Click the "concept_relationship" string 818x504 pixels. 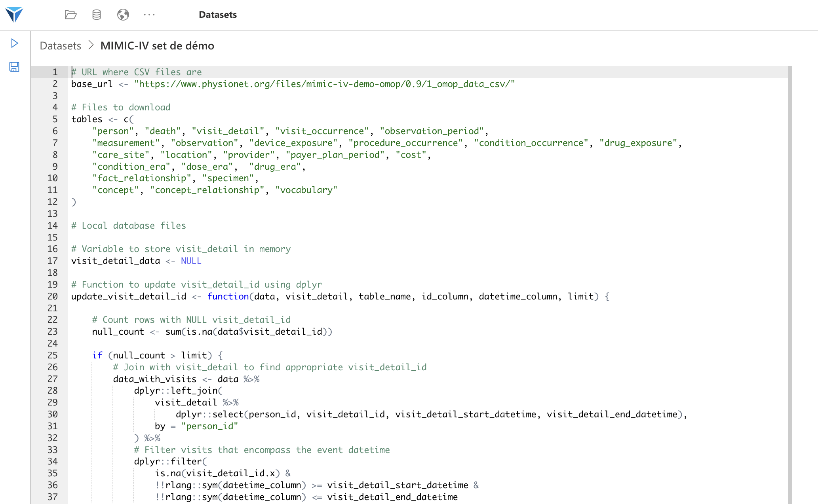207,190
